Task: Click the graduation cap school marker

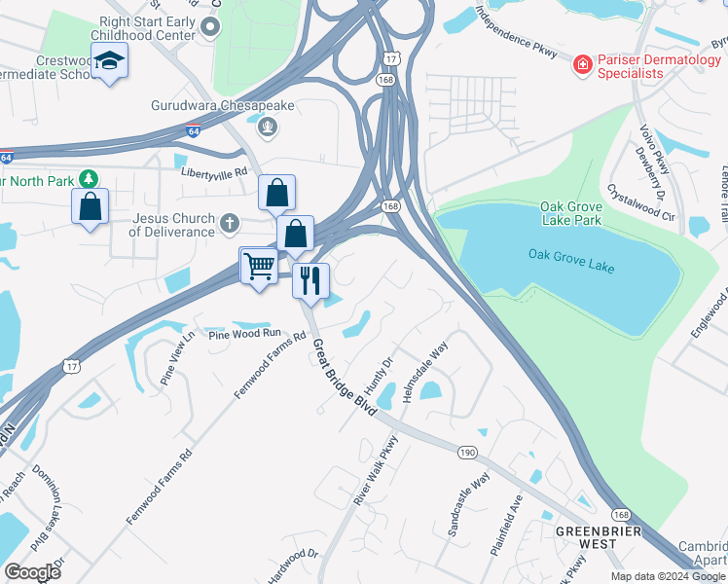Action: tap(110, 60)
